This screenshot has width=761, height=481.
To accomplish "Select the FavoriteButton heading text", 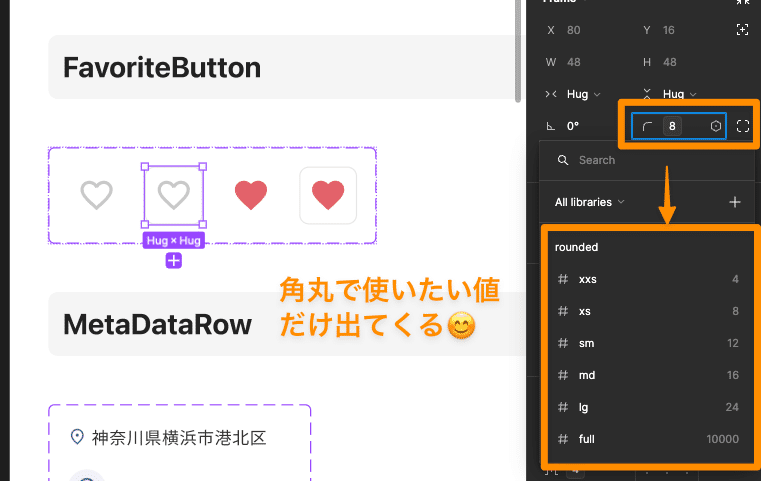I will 162,67.
